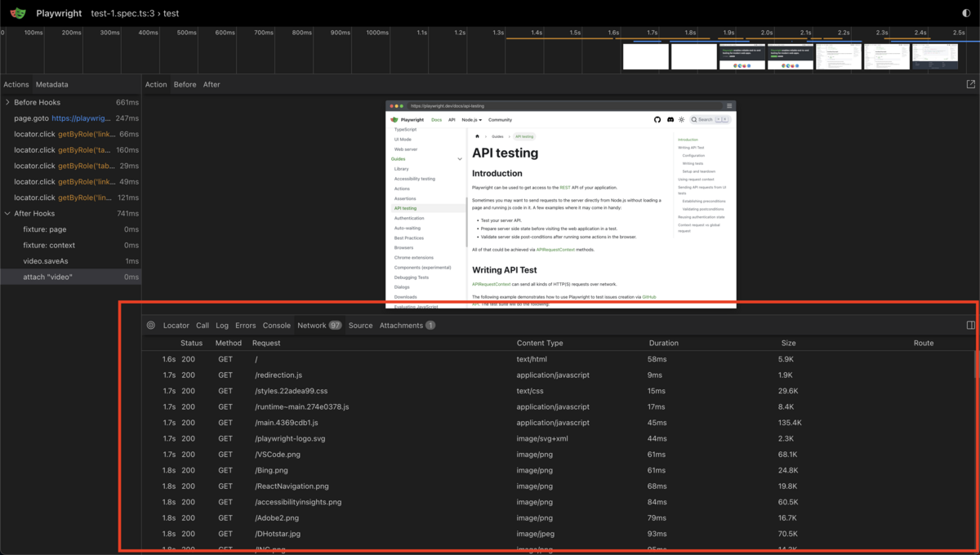Viewport: 980px width, 555px height.
Task: Sort network list by Duration column header
Action: click(x=664, y=343)
